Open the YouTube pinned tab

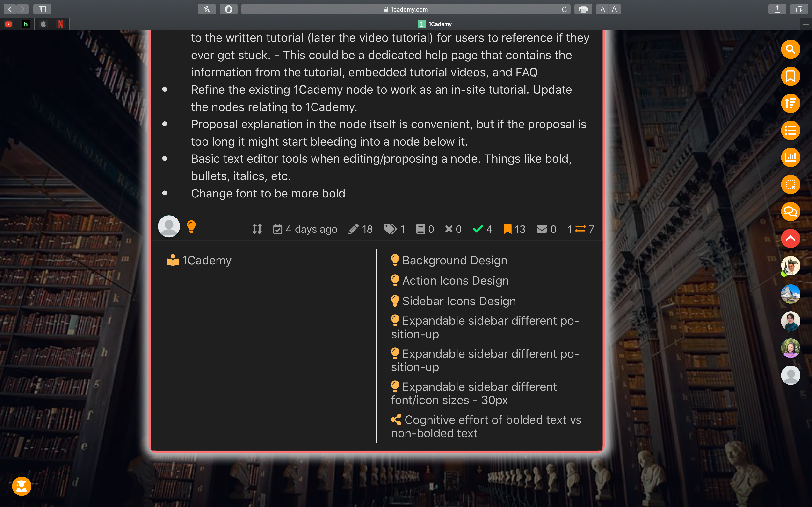coord(8,24)
